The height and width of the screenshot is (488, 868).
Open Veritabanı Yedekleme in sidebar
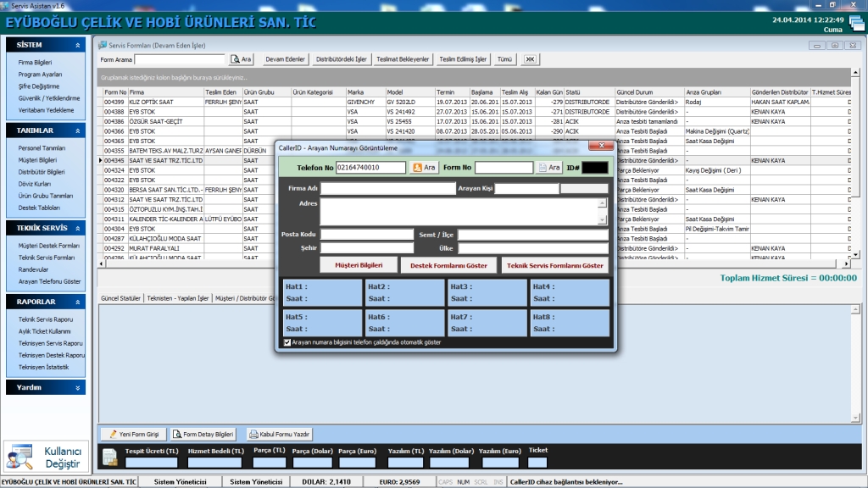(46, 110)
